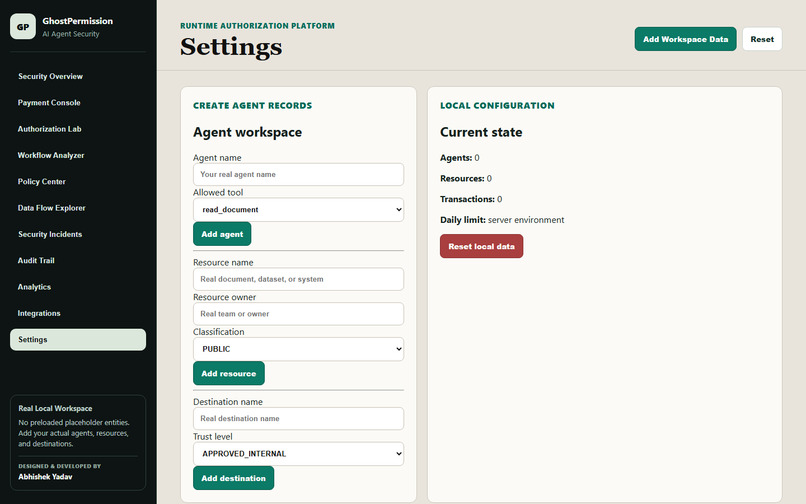The height and width of the screenshot is (504, 806).
Task: Open the Classification dropdown
Action: pos(298,349)
